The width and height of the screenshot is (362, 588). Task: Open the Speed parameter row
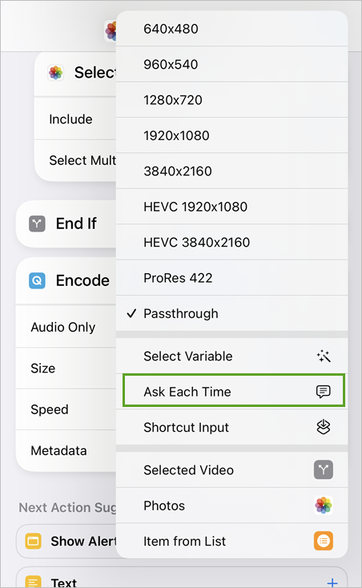[66, 409]
